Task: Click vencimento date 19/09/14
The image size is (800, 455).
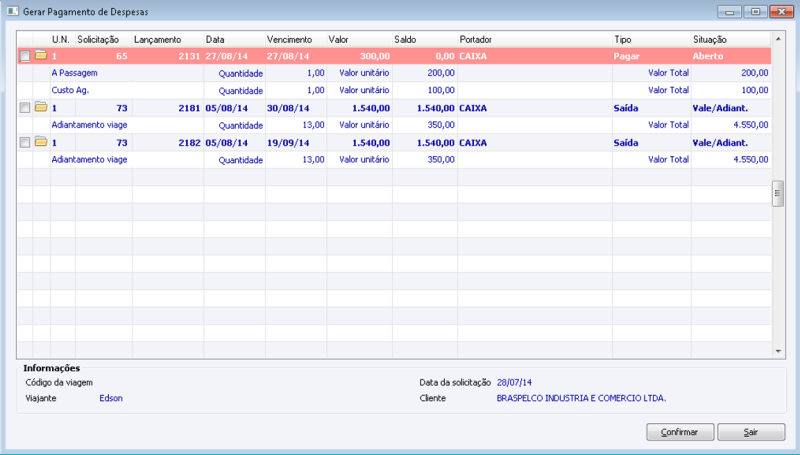Action: (x=288, y=143)
